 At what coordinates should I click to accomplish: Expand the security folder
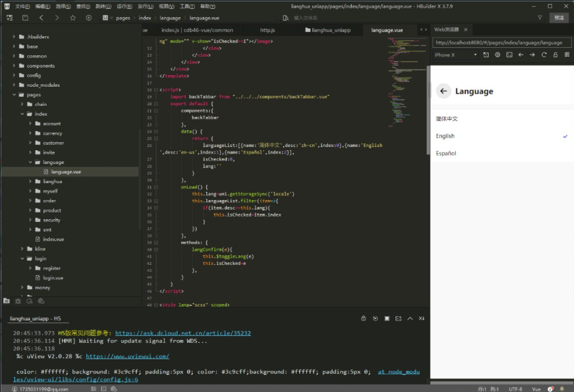30,220
